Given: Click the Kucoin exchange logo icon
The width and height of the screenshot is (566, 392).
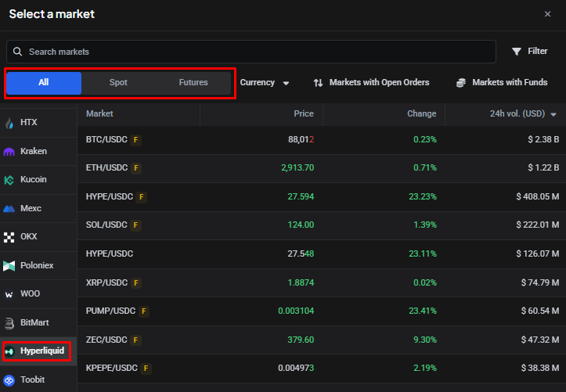Looking at the screenshot, I should [9, 180].
